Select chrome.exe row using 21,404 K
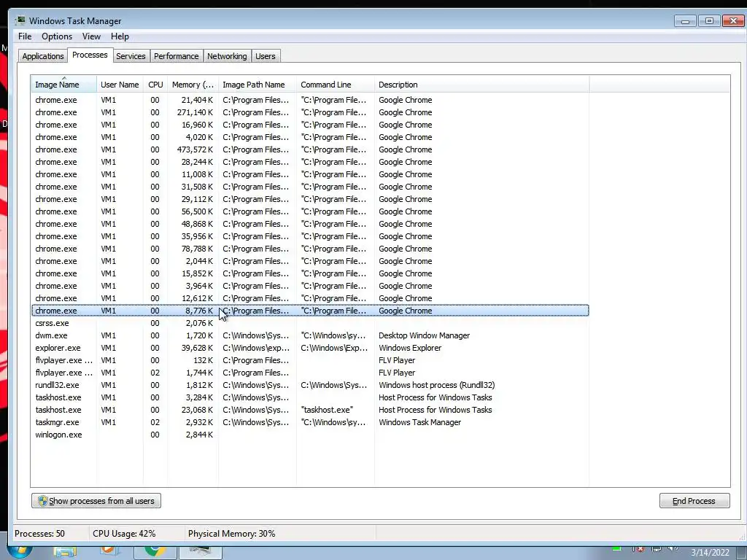 tap(310, 100)
